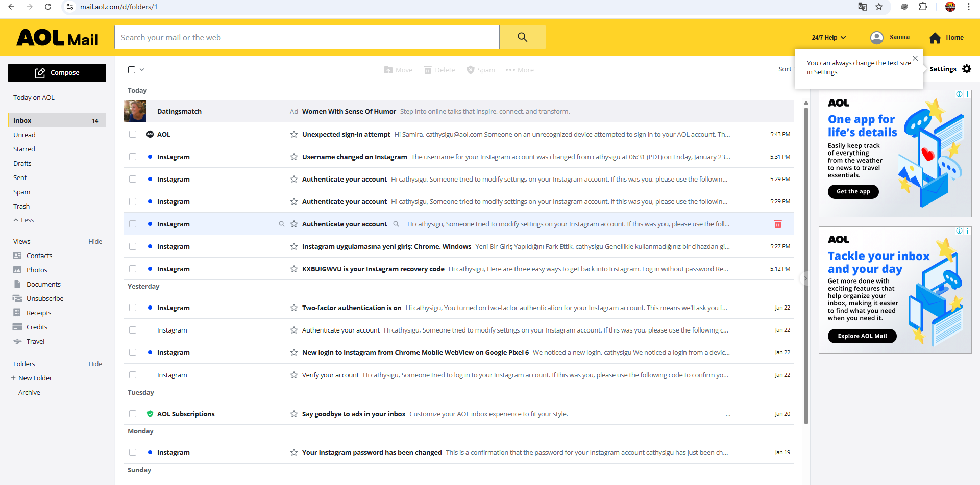The height and width of the screenshot is (485, 980).
Task: Reload the page in the browser
Action: [48, 7]
